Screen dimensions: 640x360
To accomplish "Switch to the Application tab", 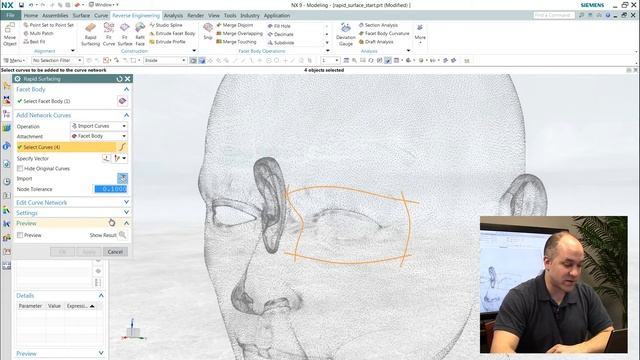I will tap(277, 16).
